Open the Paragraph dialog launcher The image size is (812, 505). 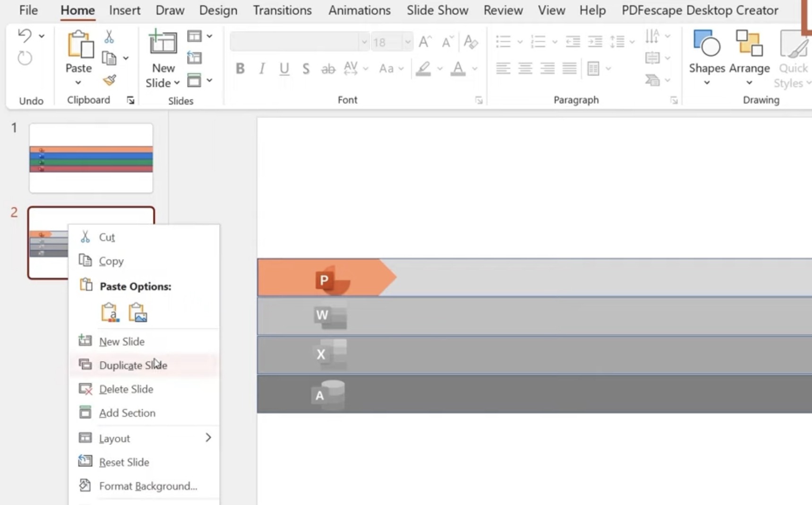(674, 100)
